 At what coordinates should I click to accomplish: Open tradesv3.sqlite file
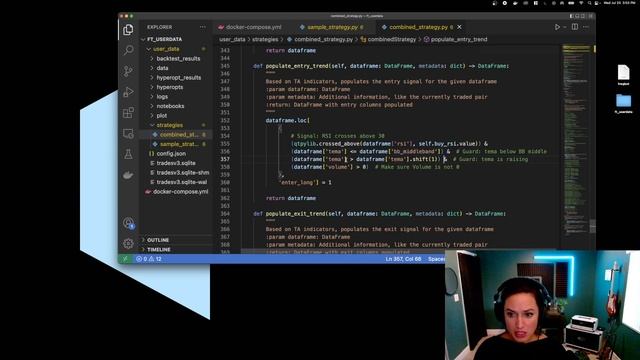pos(176,163)
